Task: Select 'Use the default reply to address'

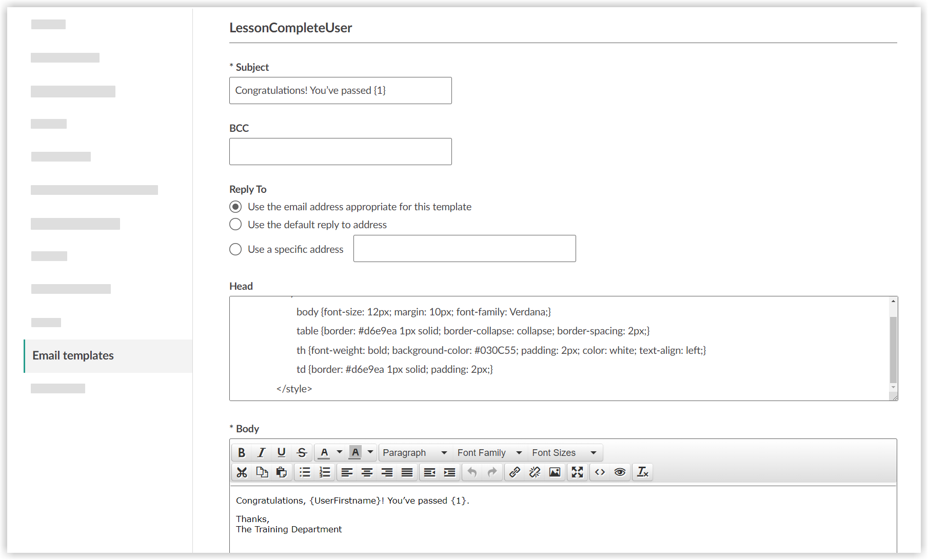Action: pyautogui.click(x=235, y=224)
